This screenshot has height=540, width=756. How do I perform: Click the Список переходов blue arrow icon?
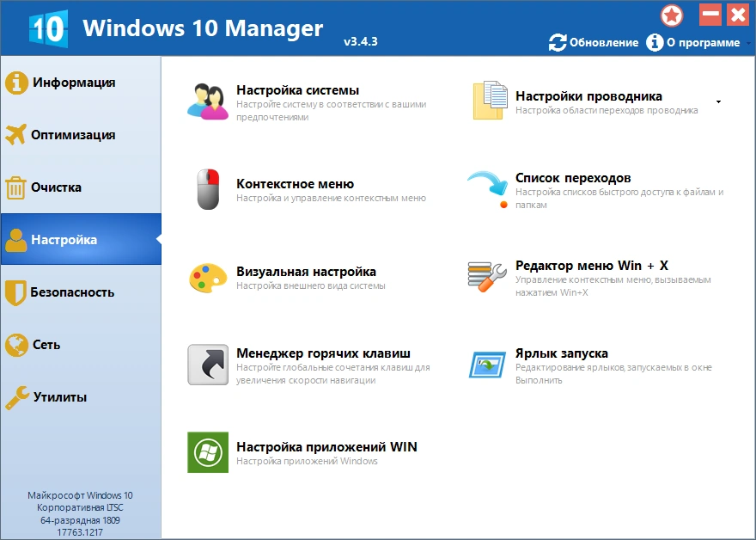[x=488, y=189]
